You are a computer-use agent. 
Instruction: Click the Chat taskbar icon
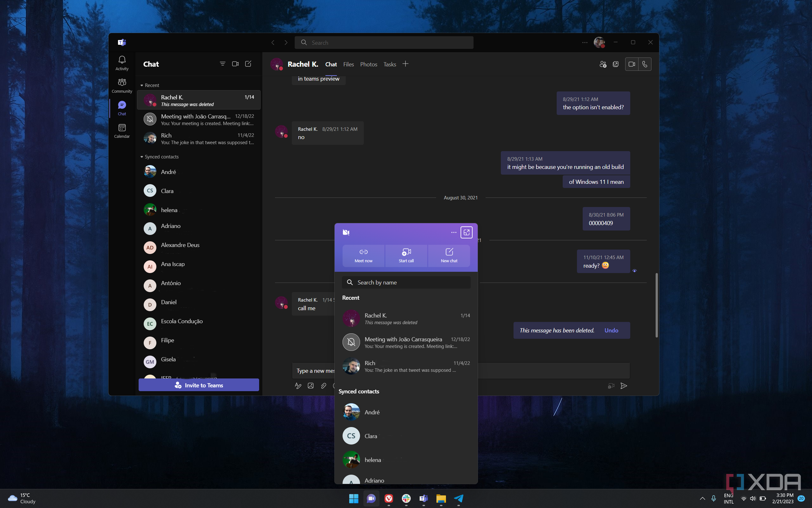371,498
